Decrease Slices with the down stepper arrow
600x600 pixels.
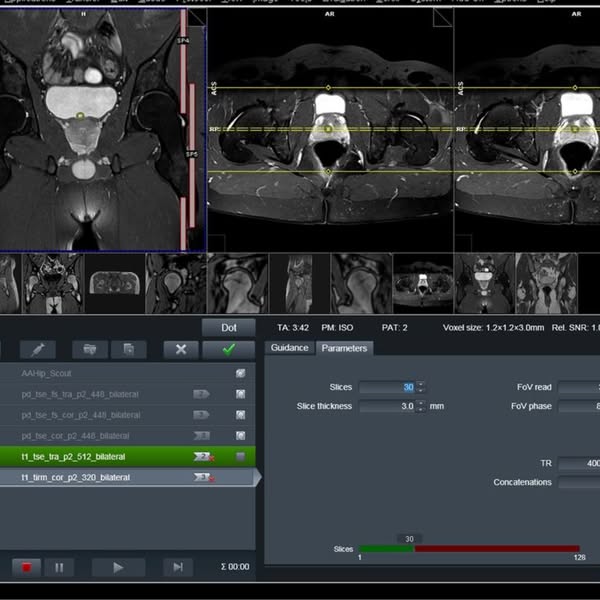click(421, 390)
